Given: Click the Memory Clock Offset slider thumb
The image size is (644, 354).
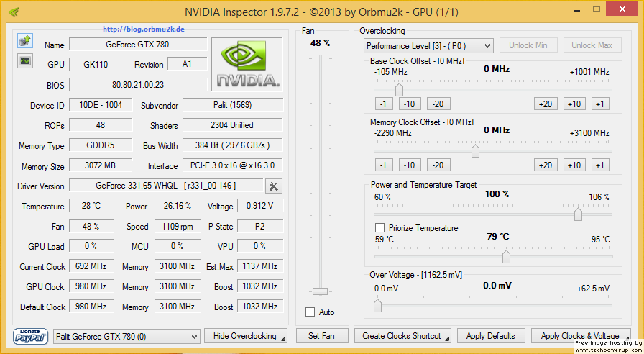Looking at the screenshot, I should tap(475, 151).
